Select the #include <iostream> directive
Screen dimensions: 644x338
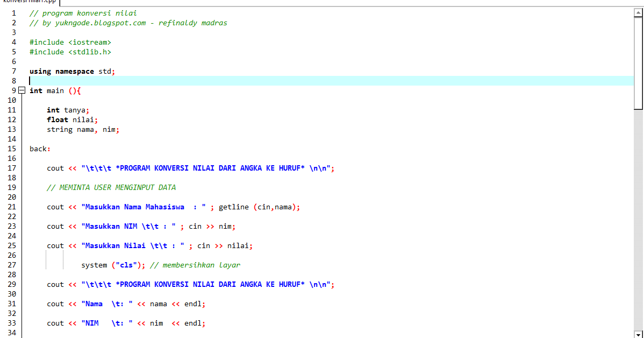(x=70, y=42)
